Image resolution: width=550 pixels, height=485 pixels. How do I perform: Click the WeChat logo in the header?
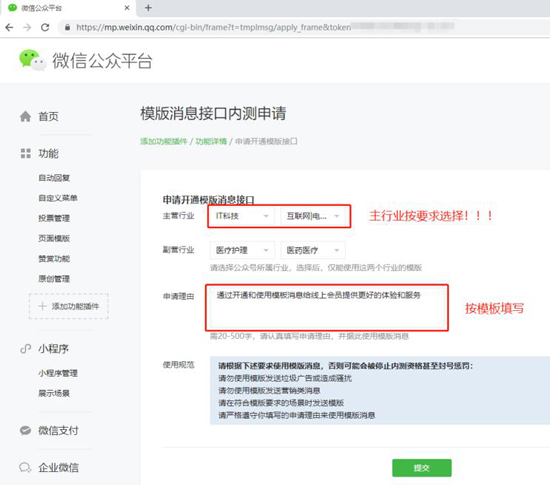click(x=32, y=60)
